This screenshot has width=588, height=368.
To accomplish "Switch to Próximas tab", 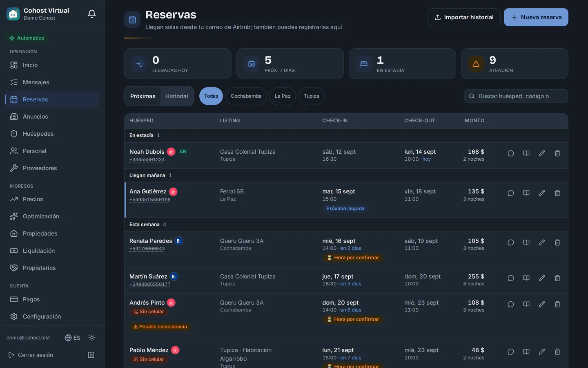I will pos(143,96).
